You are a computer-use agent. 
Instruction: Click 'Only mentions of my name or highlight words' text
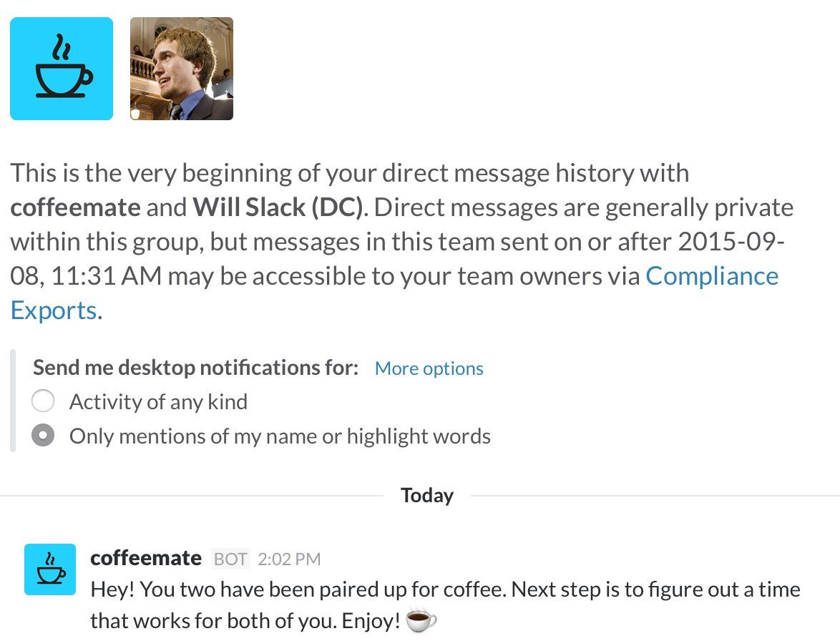[x=280, y=436]
